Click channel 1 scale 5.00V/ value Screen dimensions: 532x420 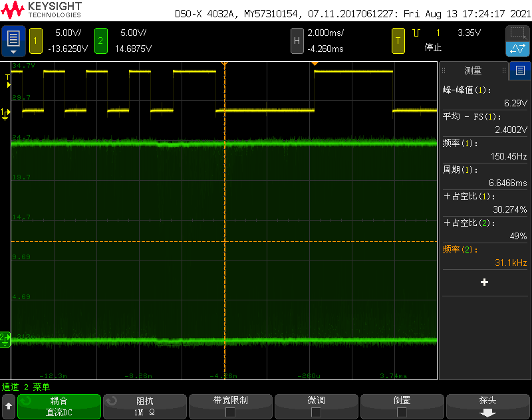pyautogui.click(x=68, y=33)
